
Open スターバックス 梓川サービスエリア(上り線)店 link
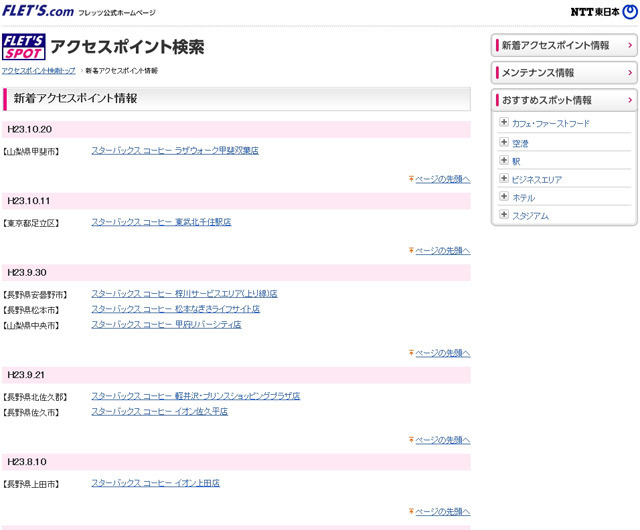click(184, 294)
